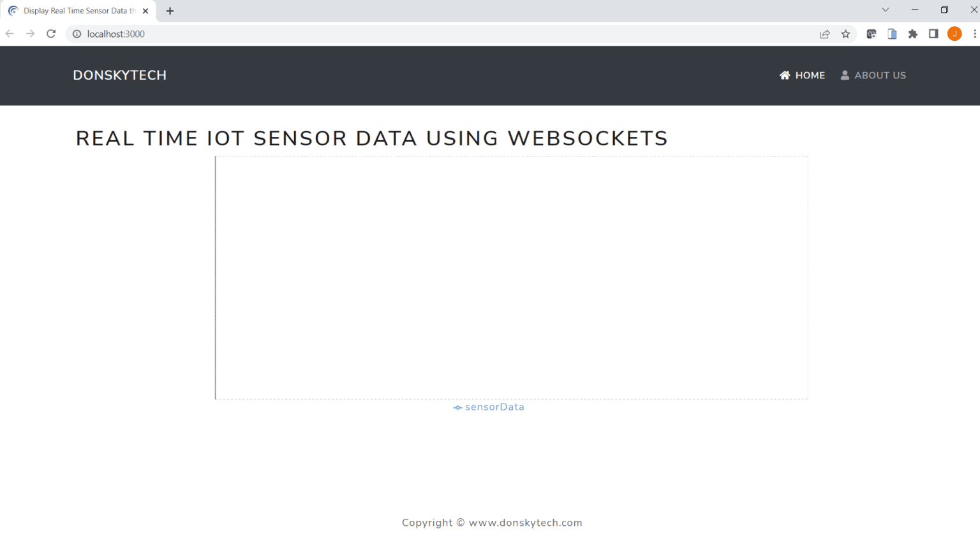980x538 pixels.
Task: Bookmark this page with the star icon
Action: pyautogui.click(x=845, y=34)
